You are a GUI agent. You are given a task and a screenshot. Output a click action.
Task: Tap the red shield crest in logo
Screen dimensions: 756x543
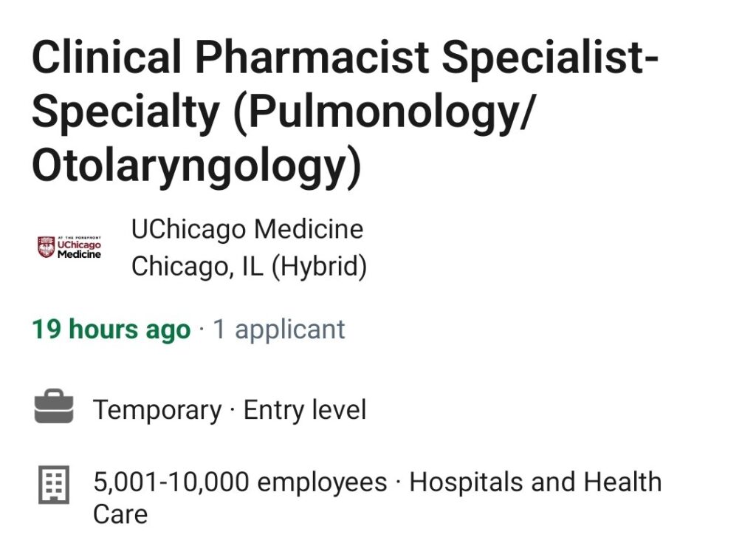point(47,247)
